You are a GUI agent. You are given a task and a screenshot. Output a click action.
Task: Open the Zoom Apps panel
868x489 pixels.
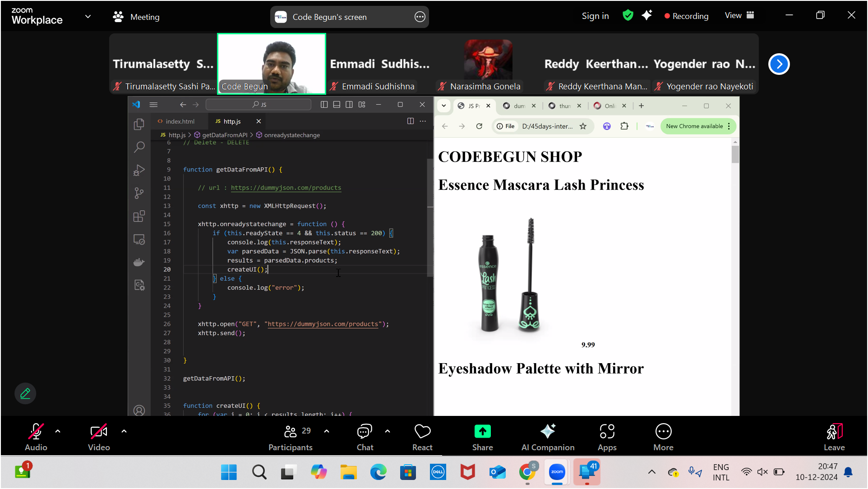click(607, 437)
